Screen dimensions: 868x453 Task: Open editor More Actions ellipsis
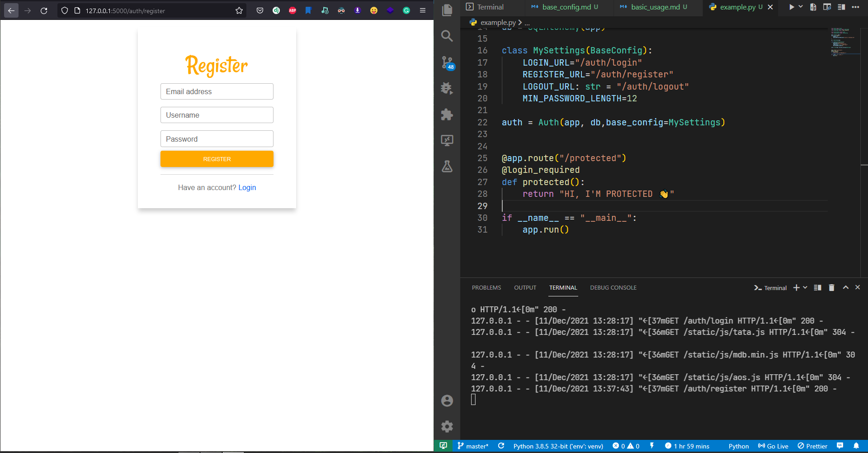coord(855,7)
